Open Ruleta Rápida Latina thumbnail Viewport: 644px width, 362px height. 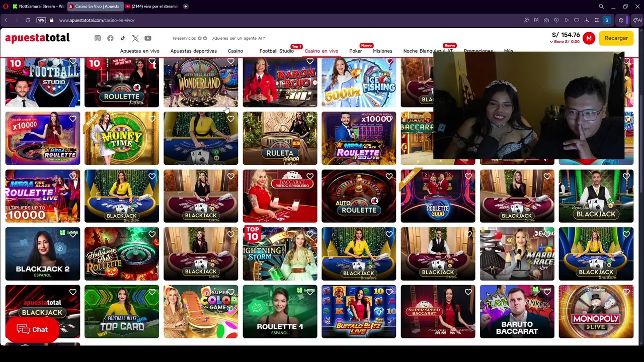coord(280,138)
